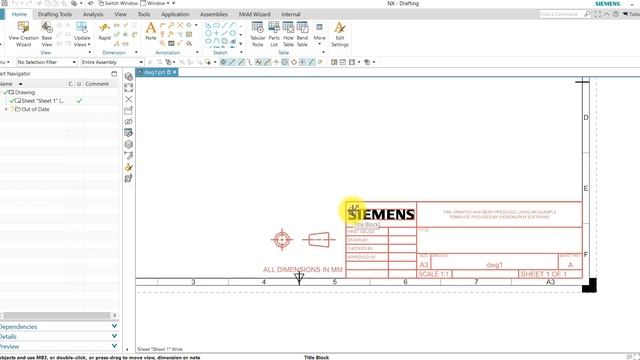Click the eye visibility icon in side toolbar

coord(129,122)
